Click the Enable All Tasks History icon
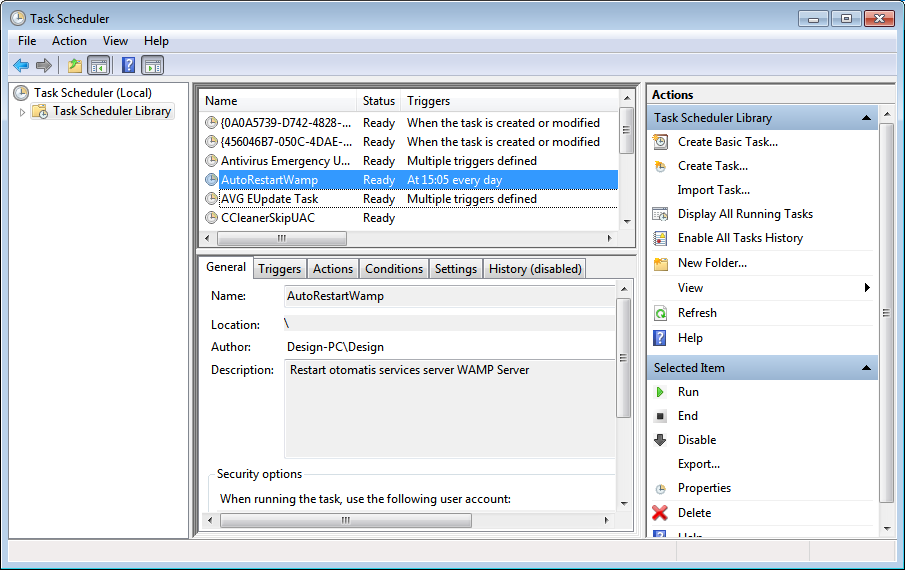 click(660, 238)
